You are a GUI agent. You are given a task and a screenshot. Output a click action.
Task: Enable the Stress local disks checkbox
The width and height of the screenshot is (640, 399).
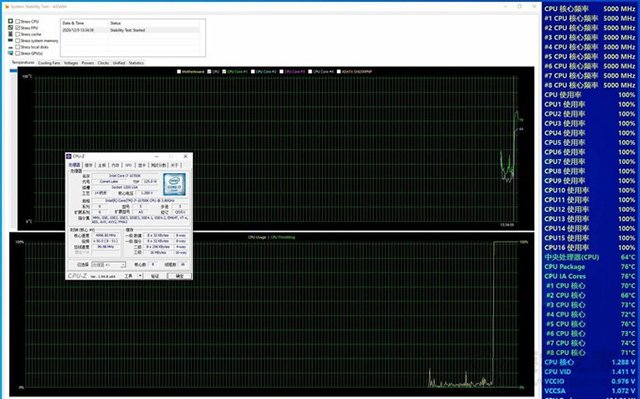pos(18,47)
